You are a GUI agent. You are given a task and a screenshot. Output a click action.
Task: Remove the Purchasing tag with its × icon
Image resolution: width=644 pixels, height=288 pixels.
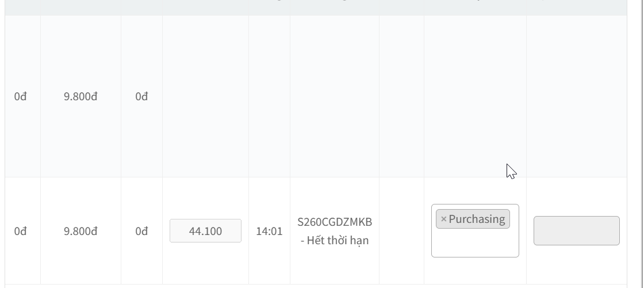(443, 219)
